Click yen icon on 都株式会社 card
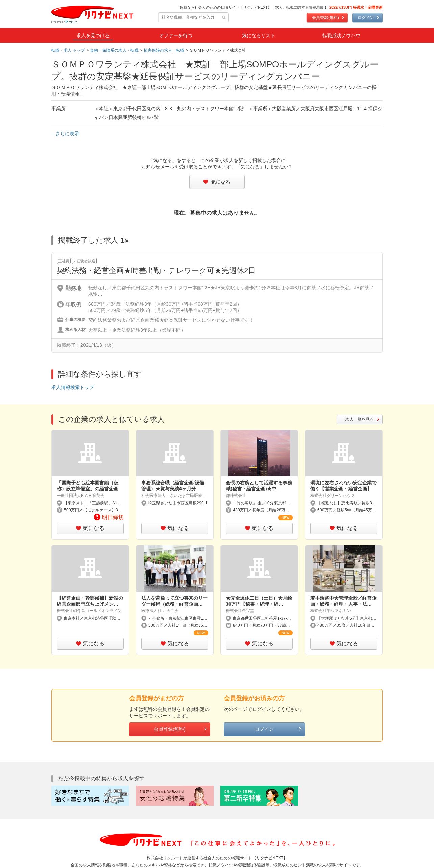The image size is (434, 868). (228, 510)
